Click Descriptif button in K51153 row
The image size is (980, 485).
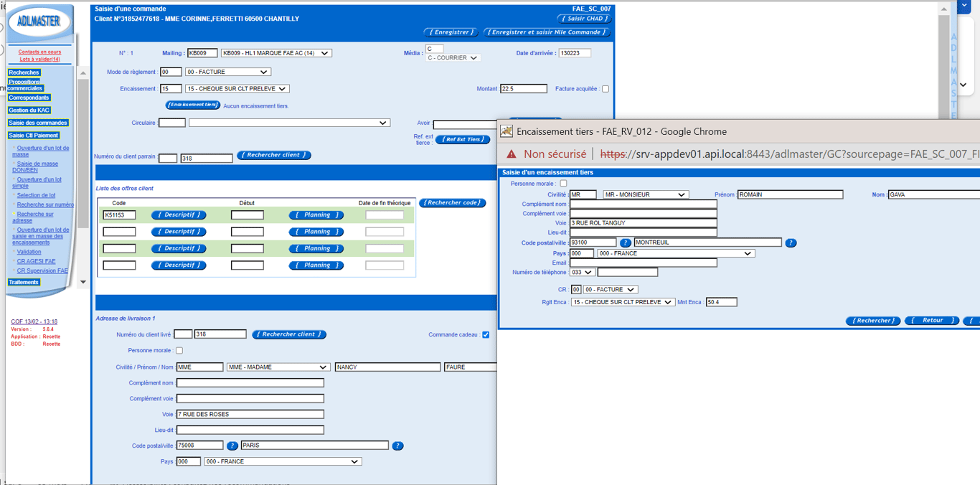coord(179,215)
